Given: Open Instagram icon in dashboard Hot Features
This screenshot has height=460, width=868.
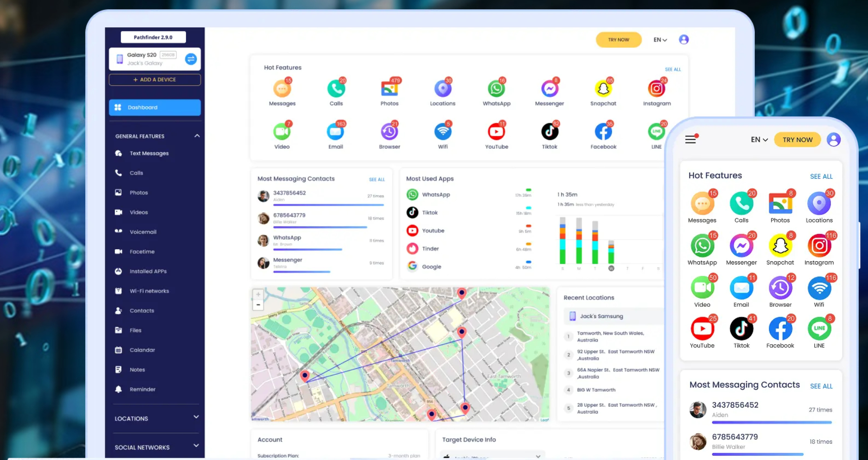Looking at the screenshot, I should click(x=657, y=89).
